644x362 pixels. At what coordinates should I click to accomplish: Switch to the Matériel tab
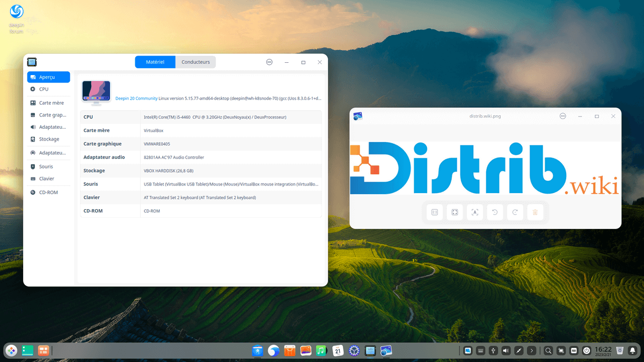click(x=155, y=62)
